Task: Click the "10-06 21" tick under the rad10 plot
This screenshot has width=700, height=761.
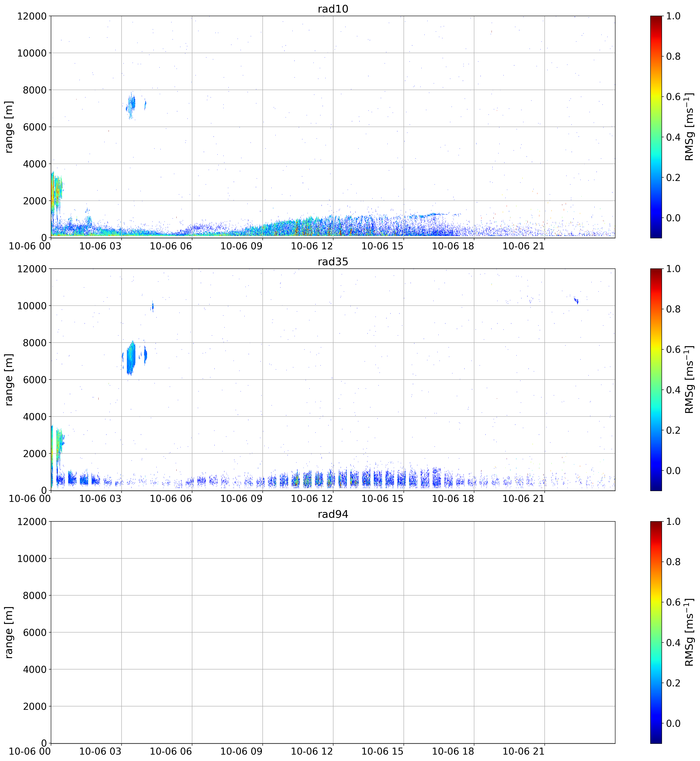Action: (x=523, y=246)
